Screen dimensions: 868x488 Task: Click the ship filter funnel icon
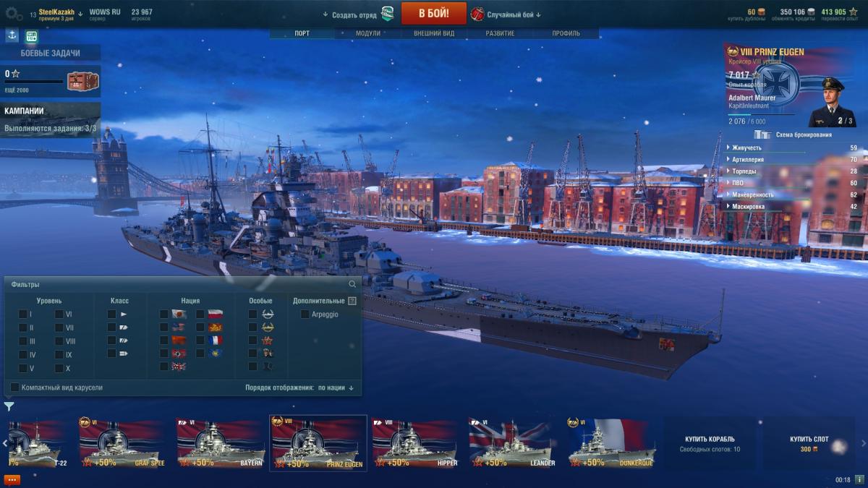click(9, 406)
